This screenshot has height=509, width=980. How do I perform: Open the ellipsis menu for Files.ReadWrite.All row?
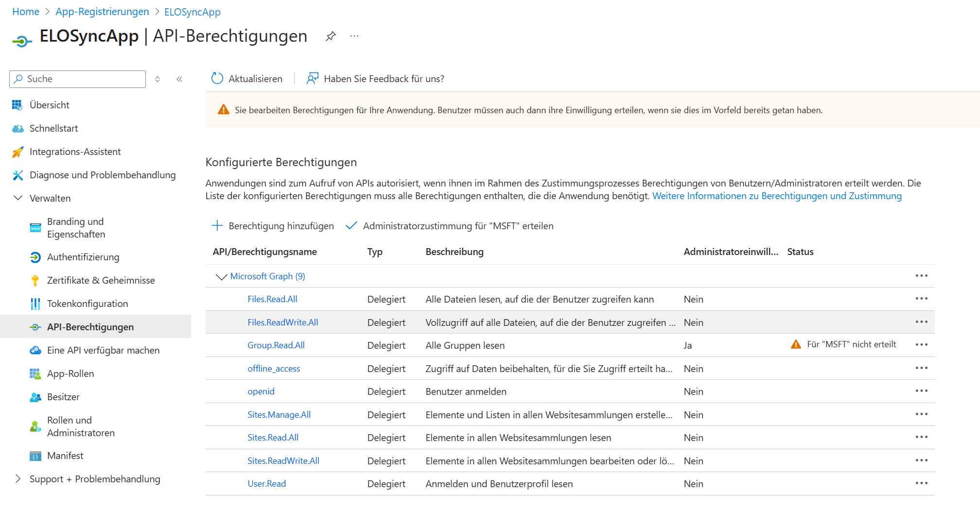pyautogui.click(x=921, y=322)
